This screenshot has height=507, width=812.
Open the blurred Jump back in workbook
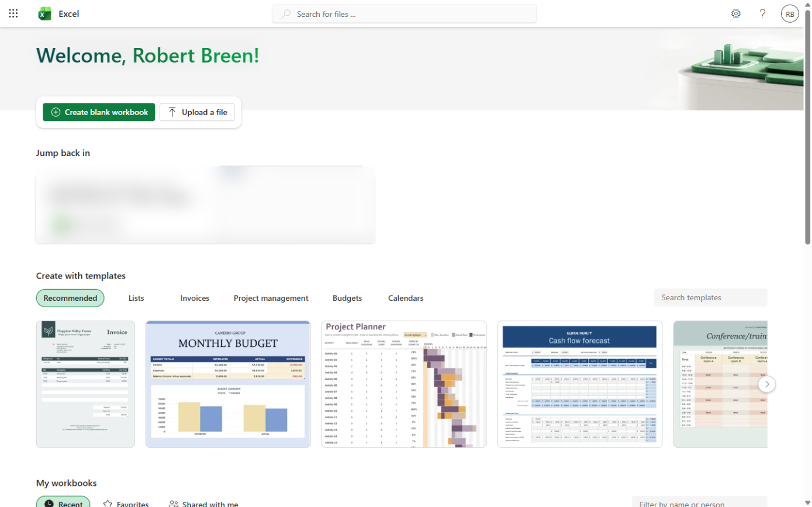[205, 204]
